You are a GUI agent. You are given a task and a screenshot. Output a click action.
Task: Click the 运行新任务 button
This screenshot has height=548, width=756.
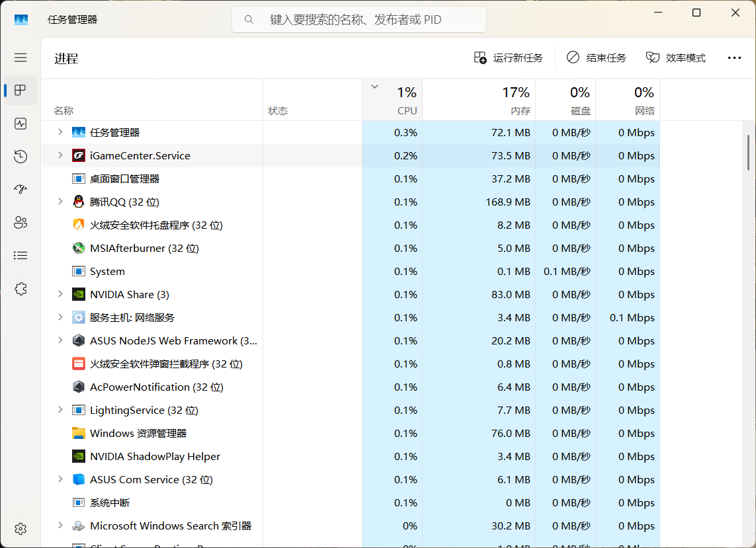(x=508, y=58)
